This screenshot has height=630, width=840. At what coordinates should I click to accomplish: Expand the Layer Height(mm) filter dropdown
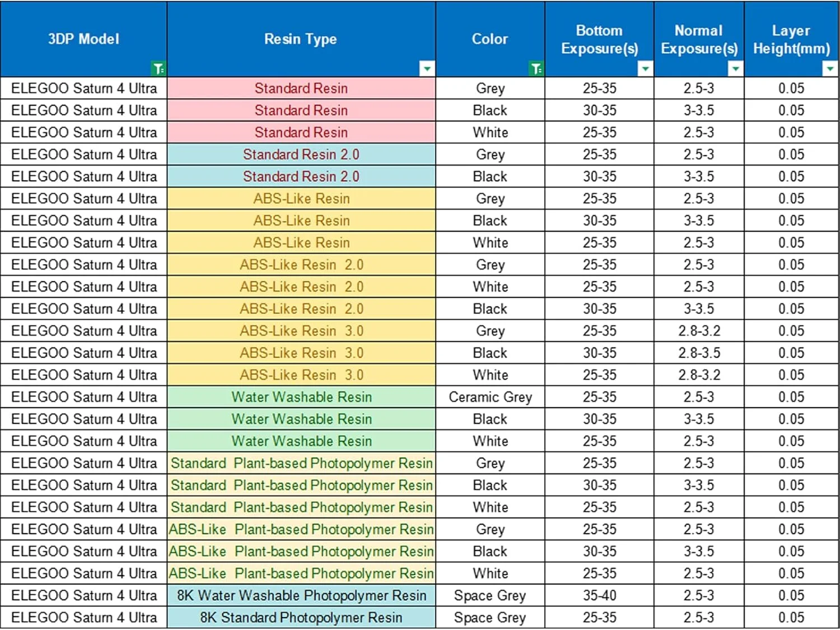tap(829, 69)
